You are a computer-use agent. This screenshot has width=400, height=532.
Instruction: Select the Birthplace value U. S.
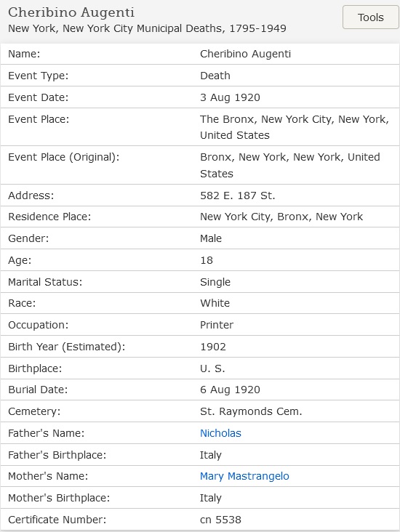coord(212,368)
